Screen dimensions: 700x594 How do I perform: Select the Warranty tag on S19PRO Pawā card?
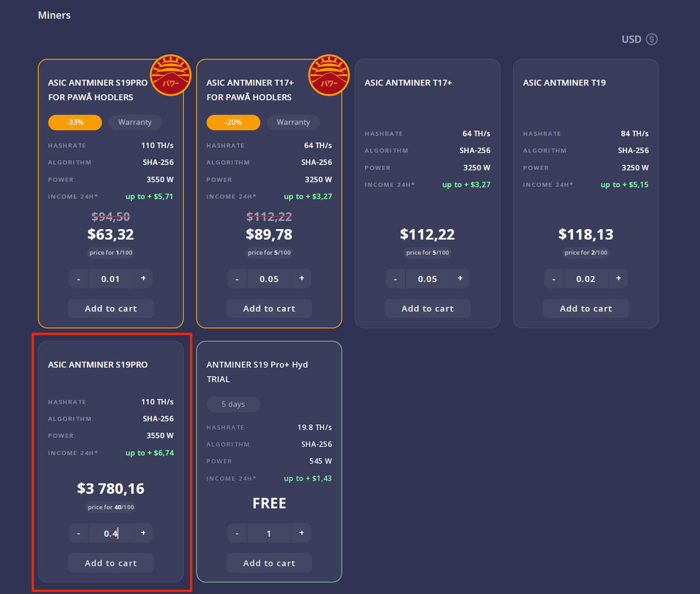point(135,122)
